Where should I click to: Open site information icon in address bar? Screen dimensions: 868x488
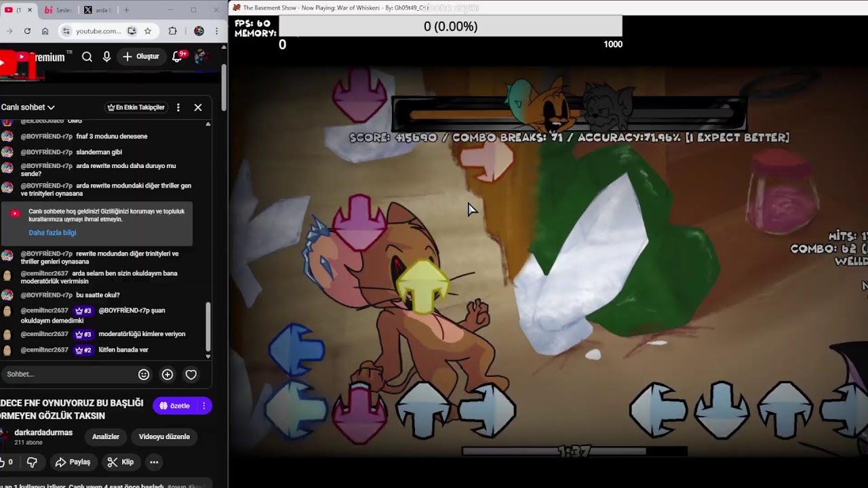point(66,31)
